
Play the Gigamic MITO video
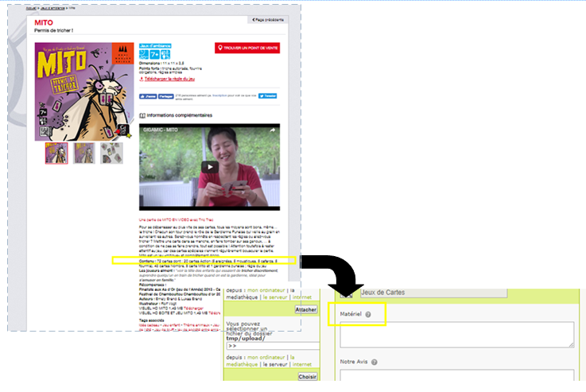209,167
